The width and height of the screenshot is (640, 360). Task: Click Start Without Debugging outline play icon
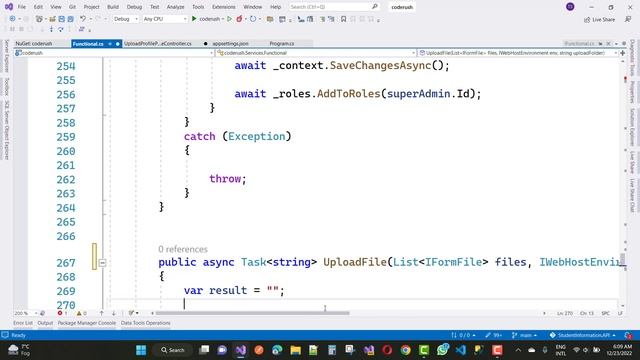click(x=229, y=19)
